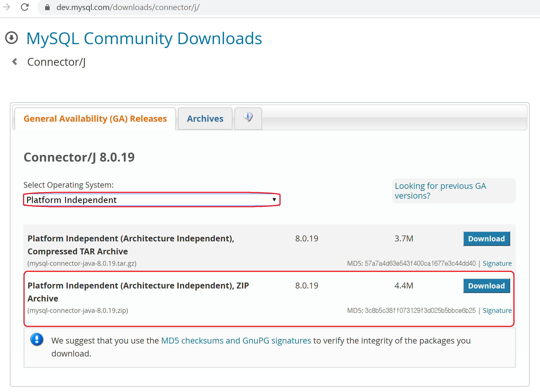540x392 pixels.
Task: Open MD5 checksums and GnuPG signatures link
Action: (x=236, y=341)
